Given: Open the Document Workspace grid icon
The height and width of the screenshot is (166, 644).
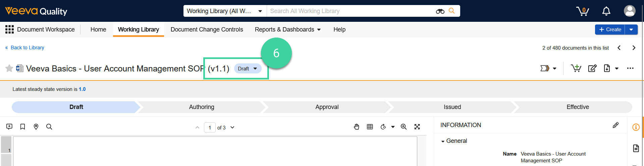Looking at the screenshot, I should [x=9, y=30].
